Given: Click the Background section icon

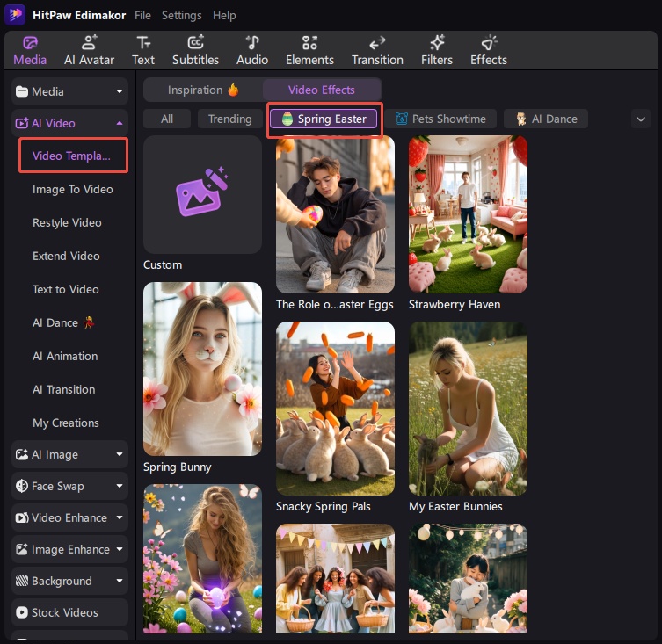Looking at the screenshot, I should [21, 581].
